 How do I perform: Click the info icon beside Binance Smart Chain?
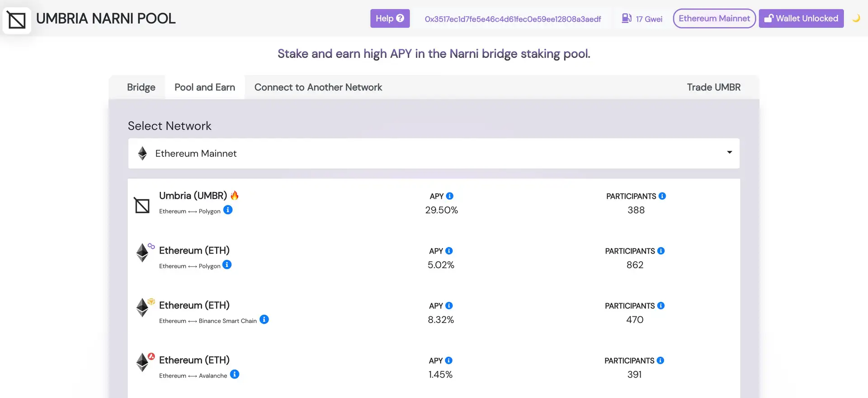(264, 320)
